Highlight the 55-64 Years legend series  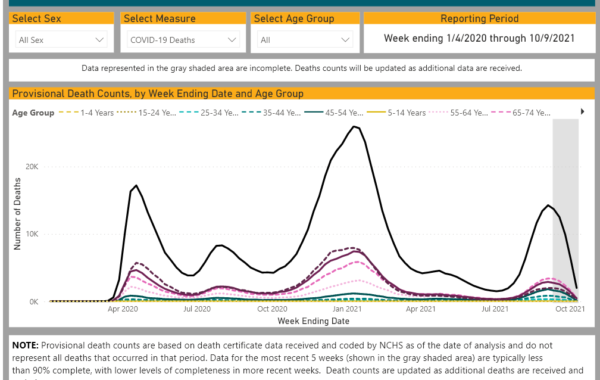pyautogui.click(x=458, y=113)
